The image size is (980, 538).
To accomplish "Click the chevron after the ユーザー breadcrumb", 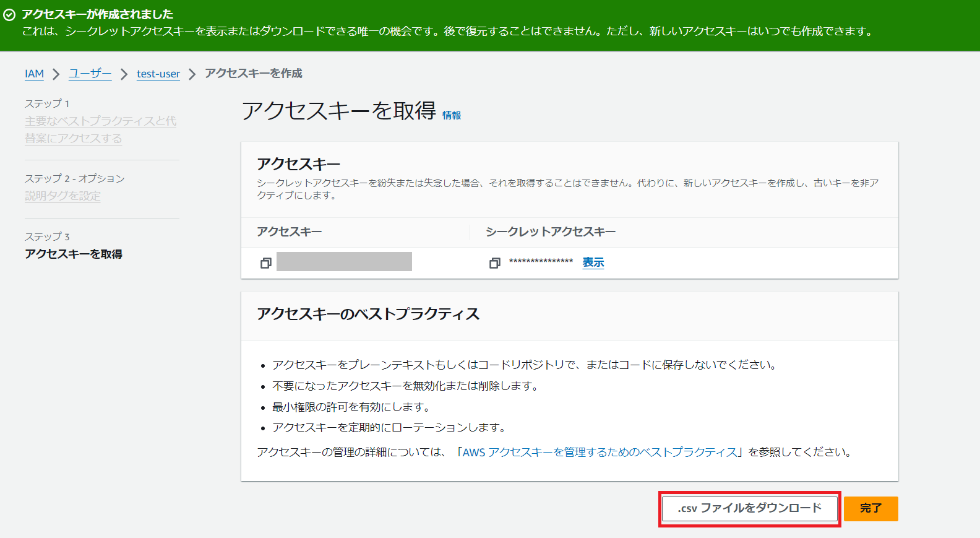I will (x=124, y=74).
